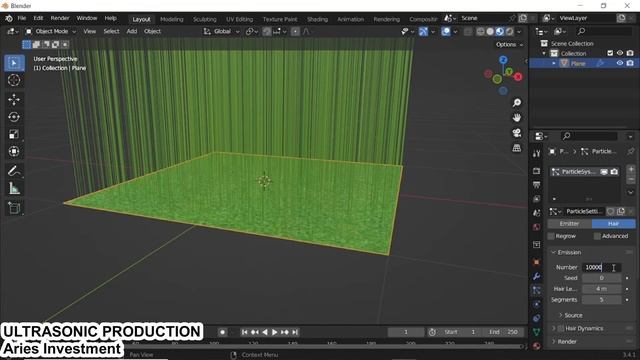Pick the Add Cube tool

[14, 208]
